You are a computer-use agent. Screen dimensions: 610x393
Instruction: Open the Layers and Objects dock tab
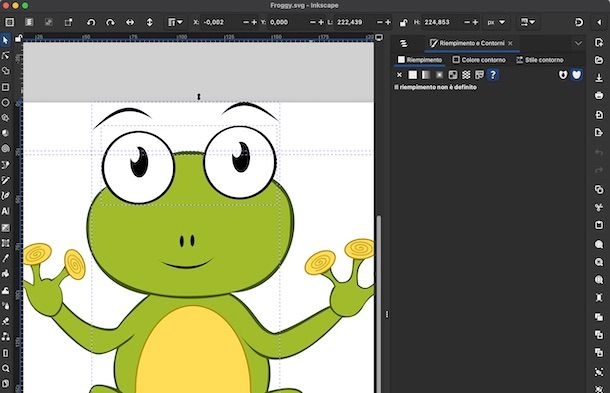(404, 43)
